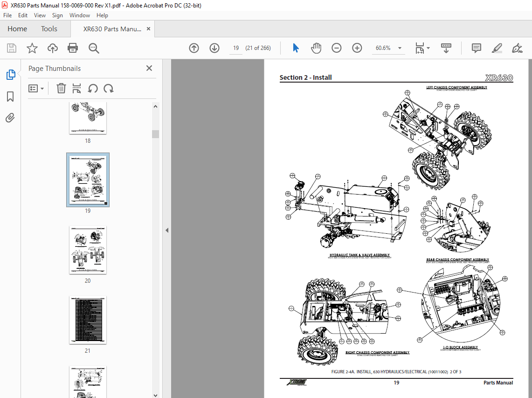Open the Sign document pen tool

coord(517,48)
